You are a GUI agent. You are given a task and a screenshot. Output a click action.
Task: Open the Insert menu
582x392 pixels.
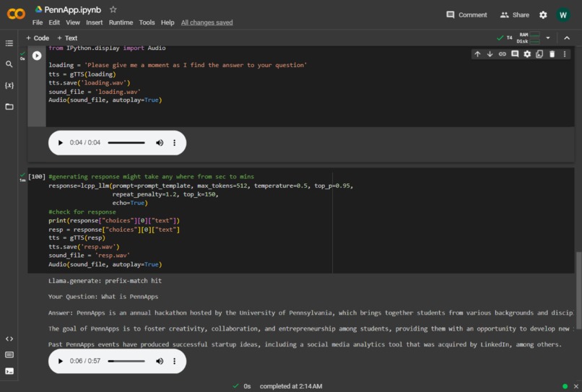(95, 22)
